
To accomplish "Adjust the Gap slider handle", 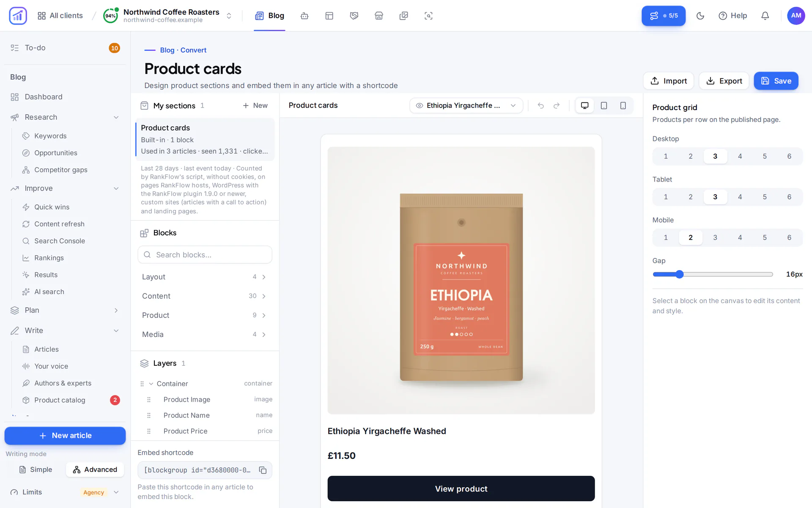I will click(680, 274).
